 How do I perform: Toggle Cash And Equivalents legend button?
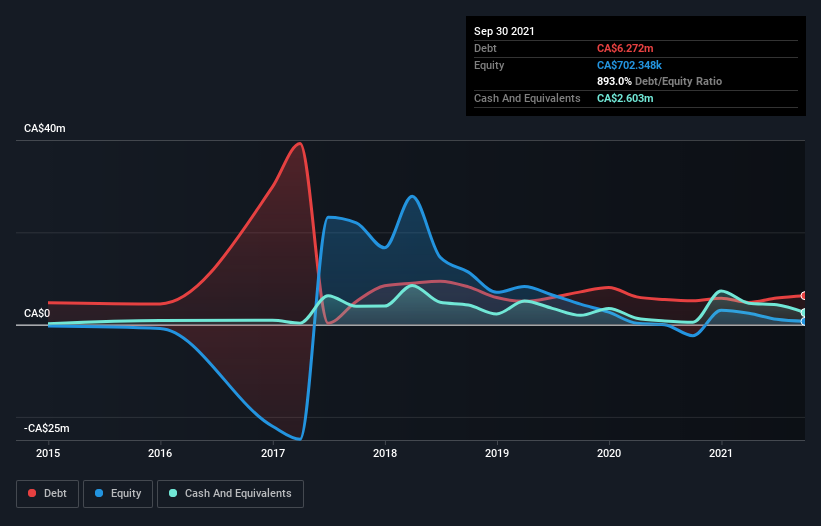click(230, 494)
